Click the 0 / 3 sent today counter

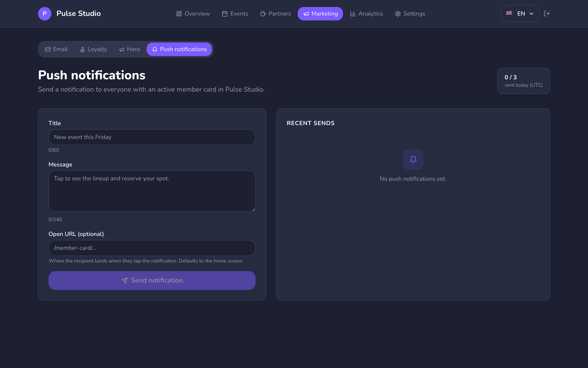coord(524,81)
